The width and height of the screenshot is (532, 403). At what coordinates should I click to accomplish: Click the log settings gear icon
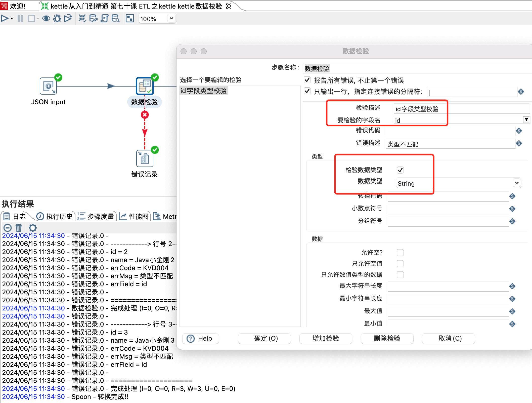33,228
